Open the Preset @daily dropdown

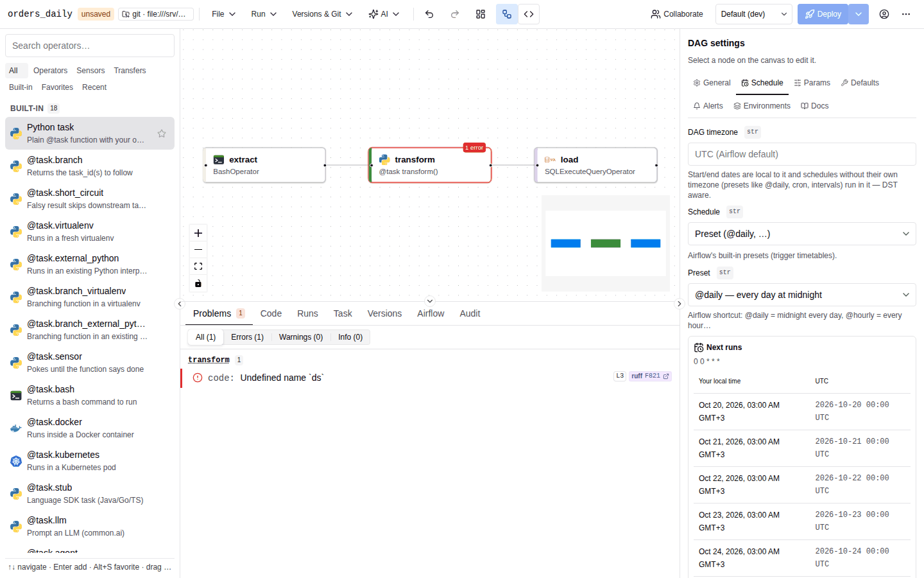coord(802,295)
